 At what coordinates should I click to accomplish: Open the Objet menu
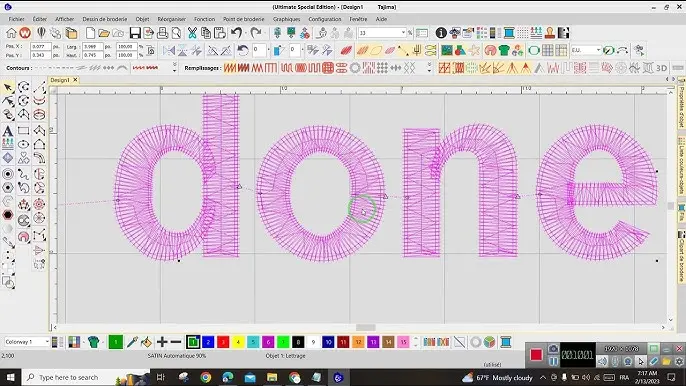tap(142, 19)
